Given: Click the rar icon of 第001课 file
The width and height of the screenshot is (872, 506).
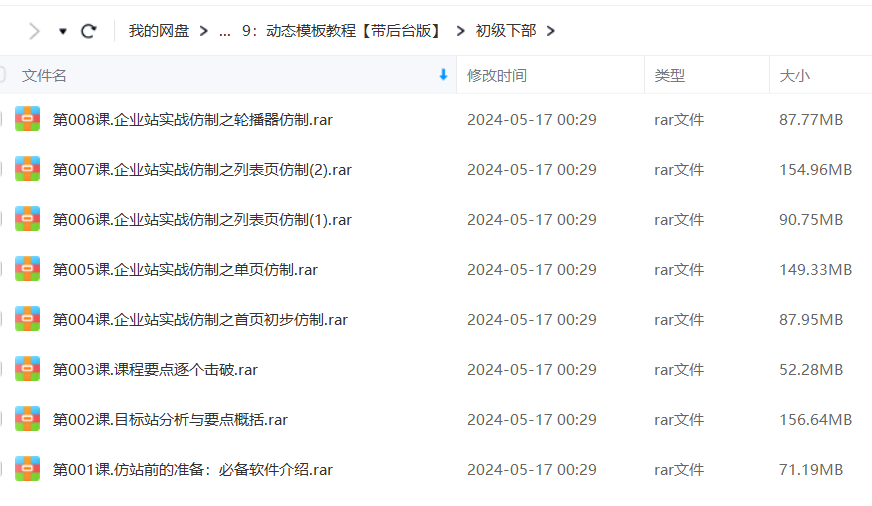Looking at the screenshot, I should click(27, 469).
